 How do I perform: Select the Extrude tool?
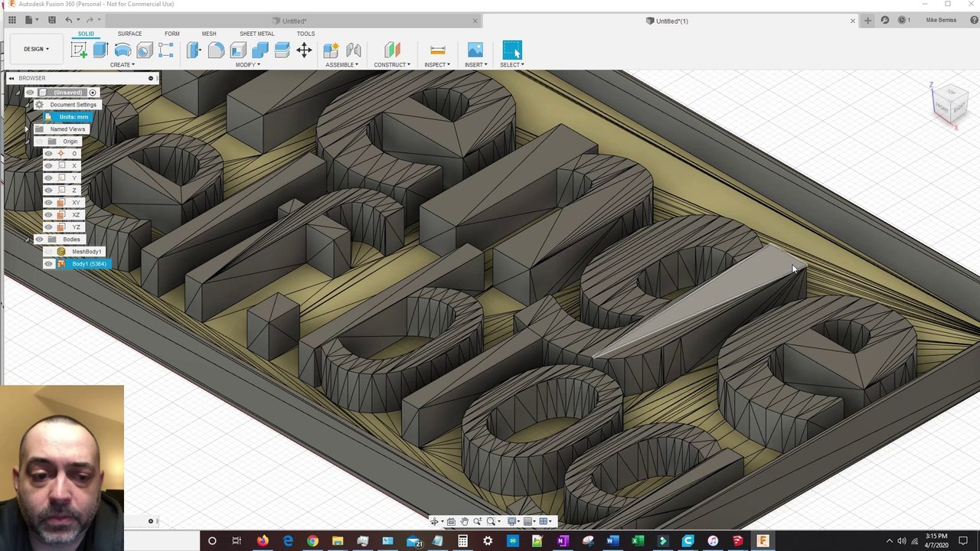point(100,51)
